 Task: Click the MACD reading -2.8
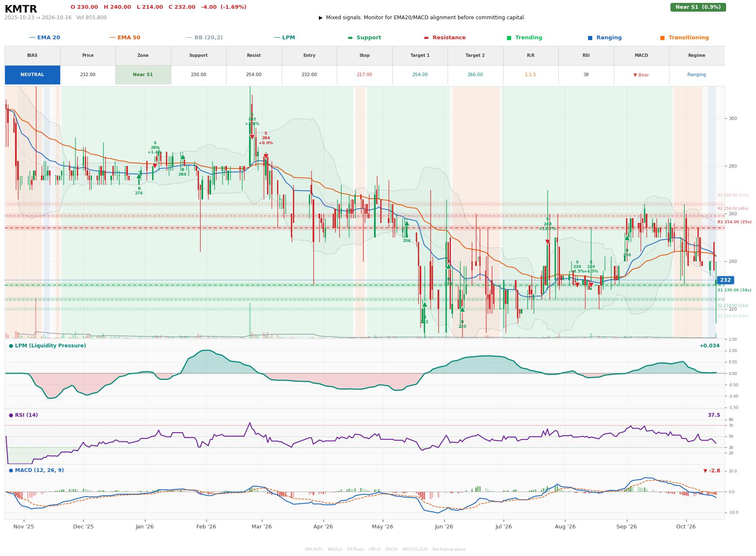(712, 471)
